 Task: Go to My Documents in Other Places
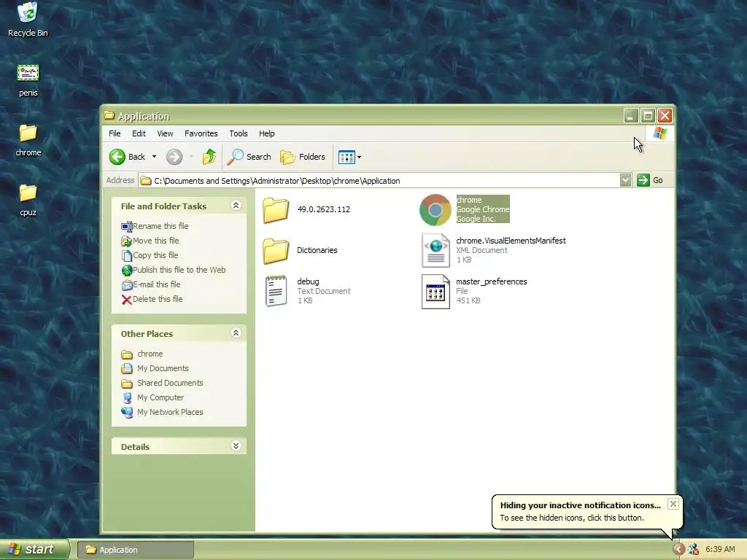point(155,368)
